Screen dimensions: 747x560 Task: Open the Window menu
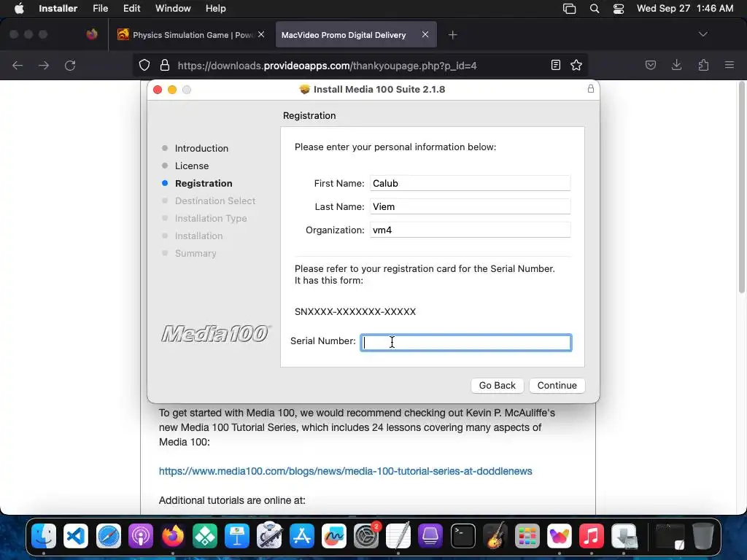click(x=173, y=9)
